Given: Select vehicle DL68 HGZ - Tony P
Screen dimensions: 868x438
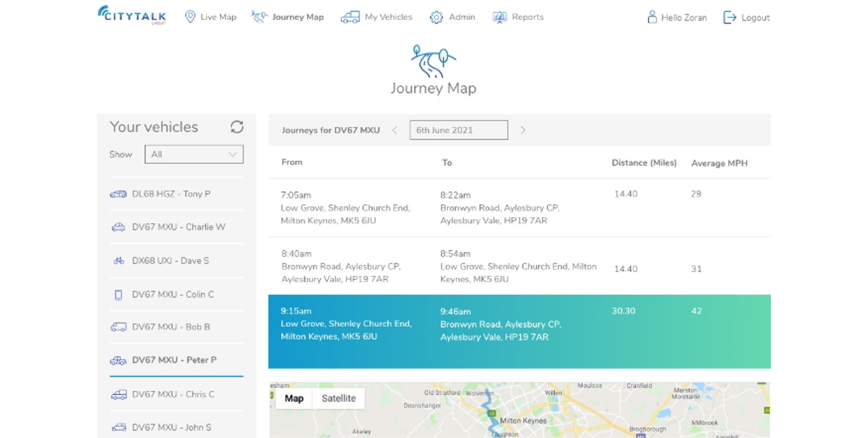Looking at the screenshot, I should pos(177,194).
